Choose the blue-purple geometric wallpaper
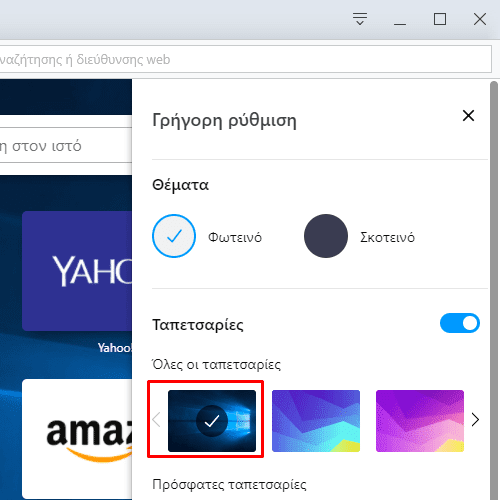Image resolution: width=500 pixels, height=500 pixels. click(316, 421)
